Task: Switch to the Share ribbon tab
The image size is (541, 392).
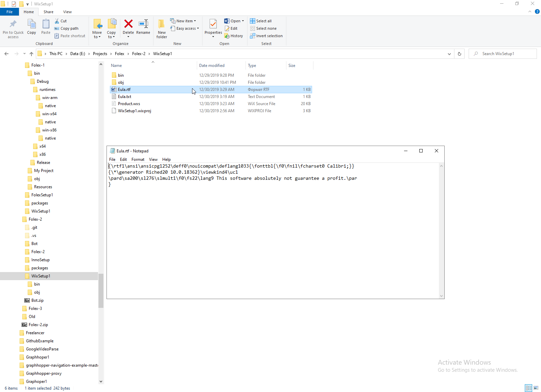Action: pos(48,12)
